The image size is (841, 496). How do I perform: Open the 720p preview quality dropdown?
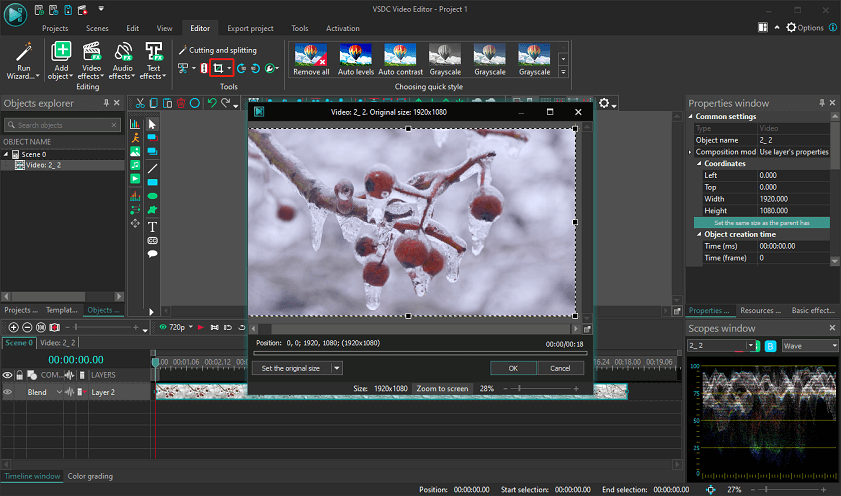click(x=190, y=327)
